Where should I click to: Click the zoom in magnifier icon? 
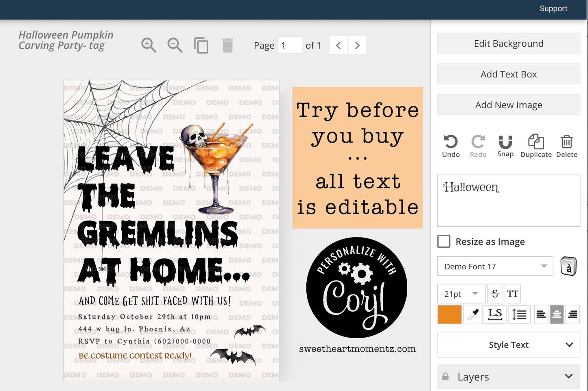pyautogui.click(x=149, y=45)
